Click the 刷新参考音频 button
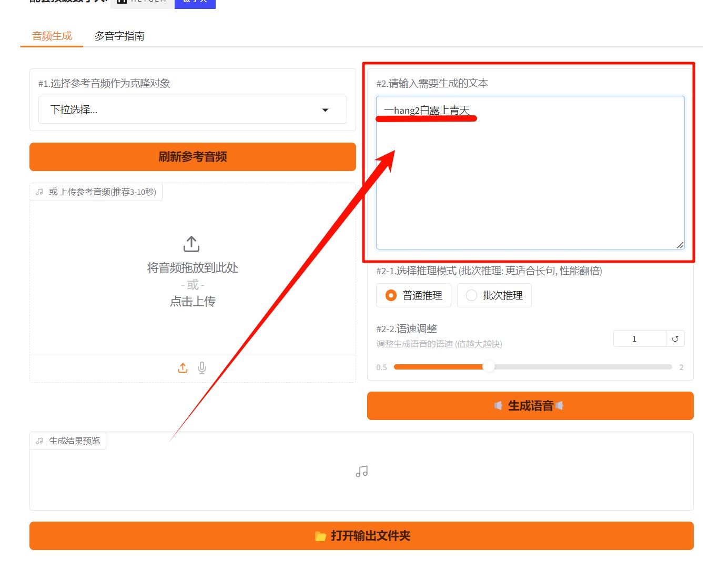Image resolution: width=728 pixels, height=569 pixels. click(x=193, y=156)
